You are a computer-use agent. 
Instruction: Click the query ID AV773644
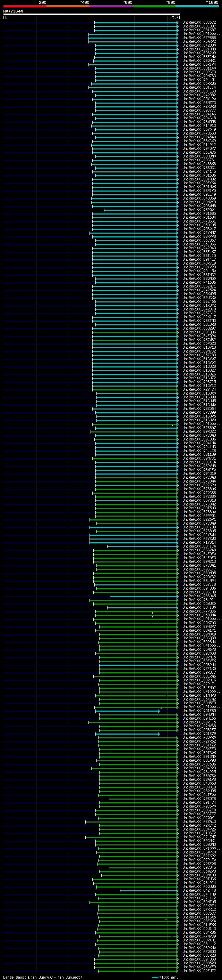click(x=13, y=11)
